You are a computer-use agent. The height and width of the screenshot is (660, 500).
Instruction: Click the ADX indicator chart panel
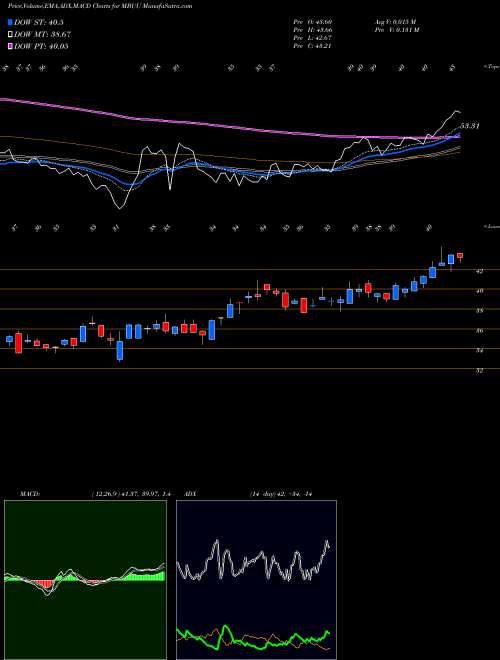(256, 580)
